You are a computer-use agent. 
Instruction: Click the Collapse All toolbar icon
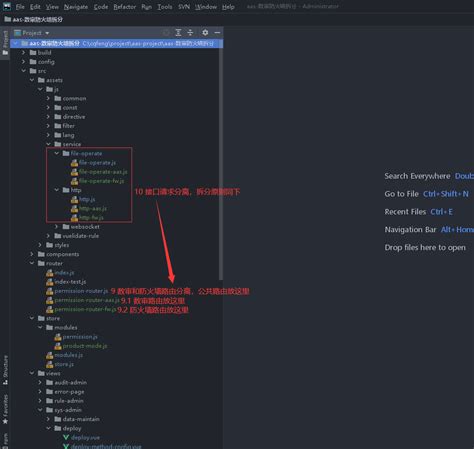(x=190, y=33)
